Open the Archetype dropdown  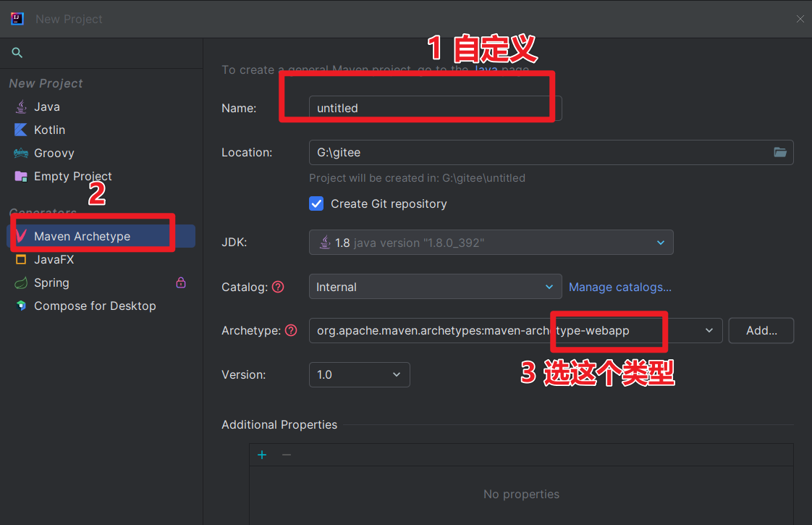click(515, 331)
